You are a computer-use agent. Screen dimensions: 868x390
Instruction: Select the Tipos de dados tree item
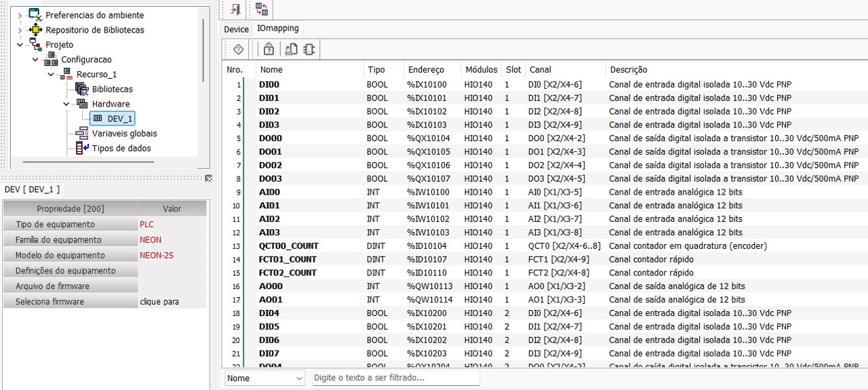pyautogui.click(x=121, y=148)
